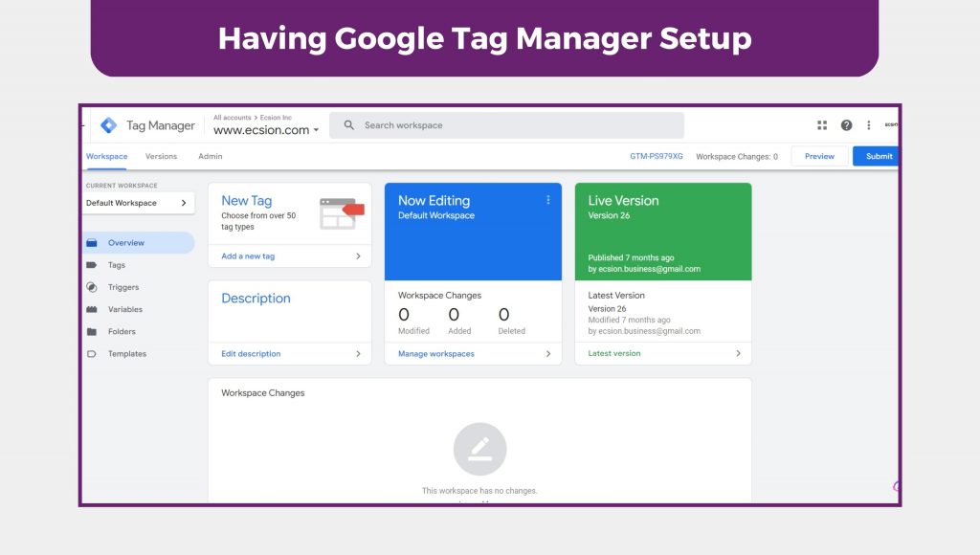Click the New Tag illustration icon

[342, 213]
